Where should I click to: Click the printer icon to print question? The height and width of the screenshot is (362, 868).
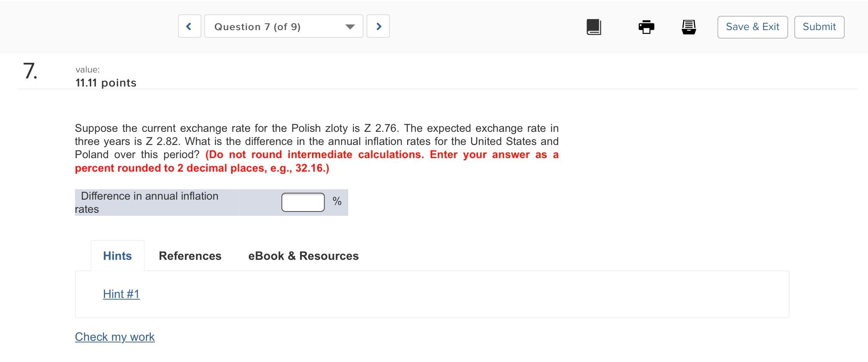click(x=646, y=26)
